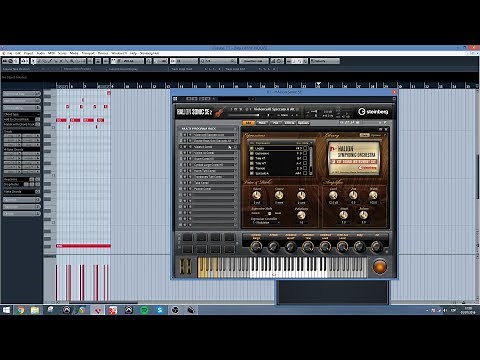Open the Devices menu
Screen dimensions: 480x360
click(103, 53)
